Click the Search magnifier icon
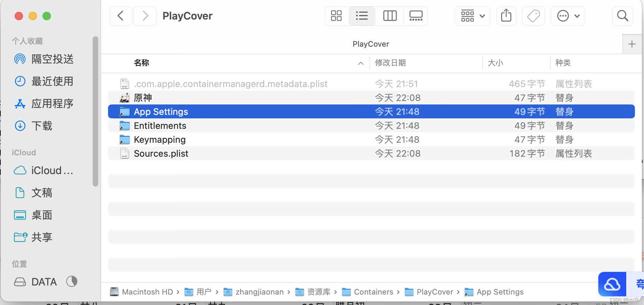This screenshot has width=644, height=305. coord(622,16)
